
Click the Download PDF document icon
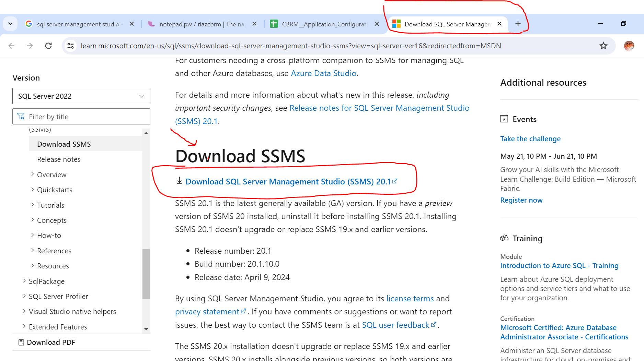pyautogui.click(x=21, y=342)
